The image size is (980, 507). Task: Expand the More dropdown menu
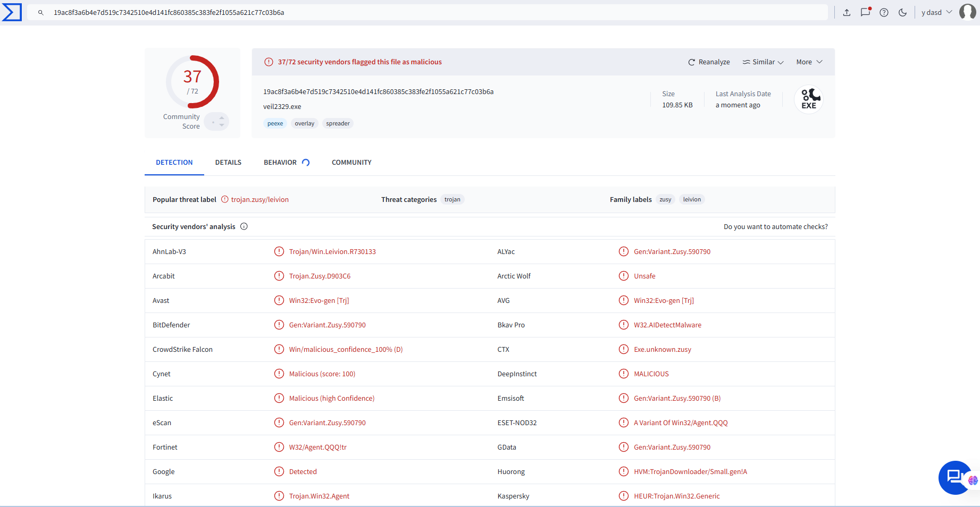click(x=809, y=62)
